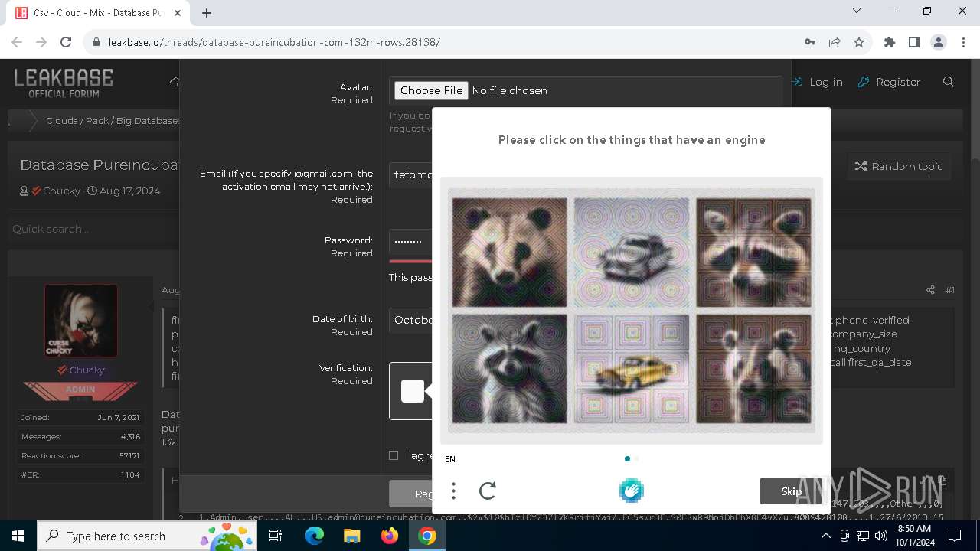Open the Windows Start menu
Screen dimensions: 980x551
coord(18,536)
